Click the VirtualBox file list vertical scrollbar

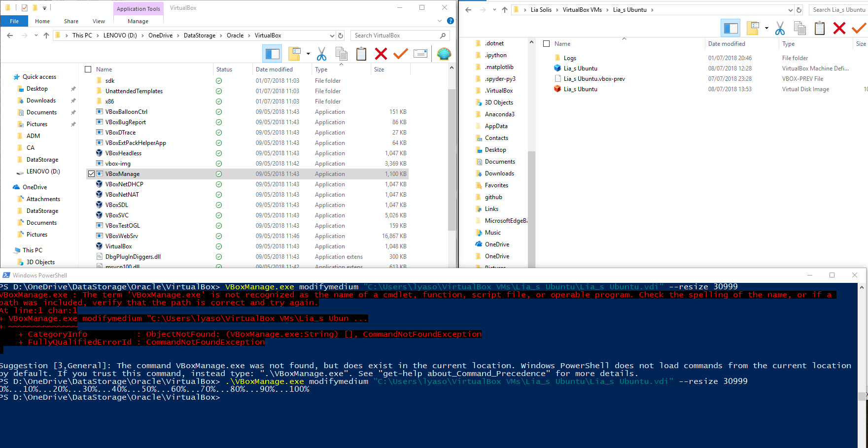pos(452,160)
